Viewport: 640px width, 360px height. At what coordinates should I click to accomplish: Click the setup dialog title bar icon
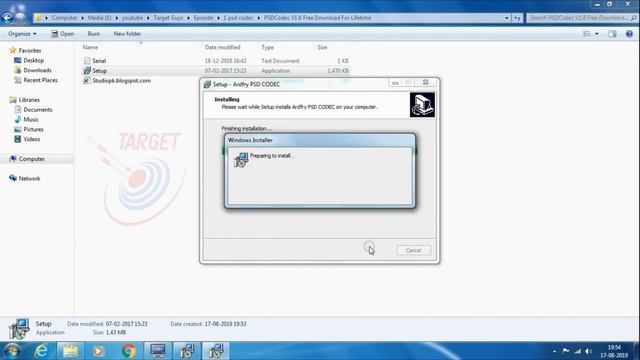tap(207, 84)
